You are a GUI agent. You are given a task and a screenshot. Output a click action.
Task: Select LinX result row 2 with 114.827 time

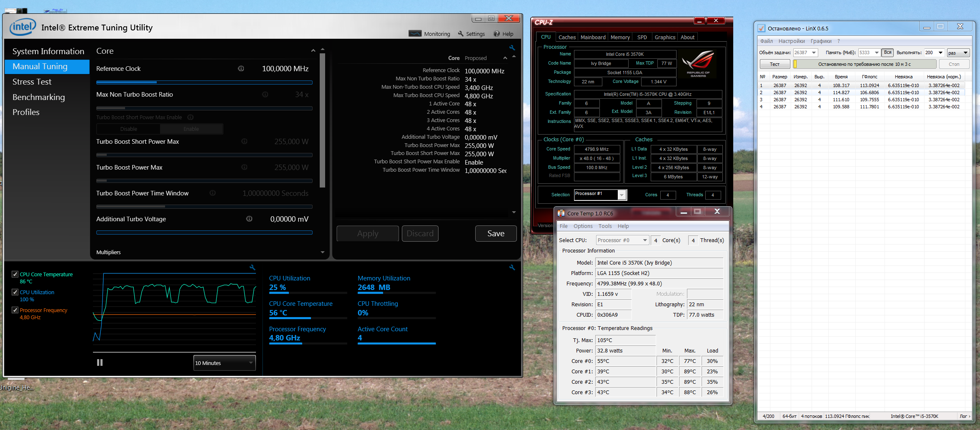(861, 92)
